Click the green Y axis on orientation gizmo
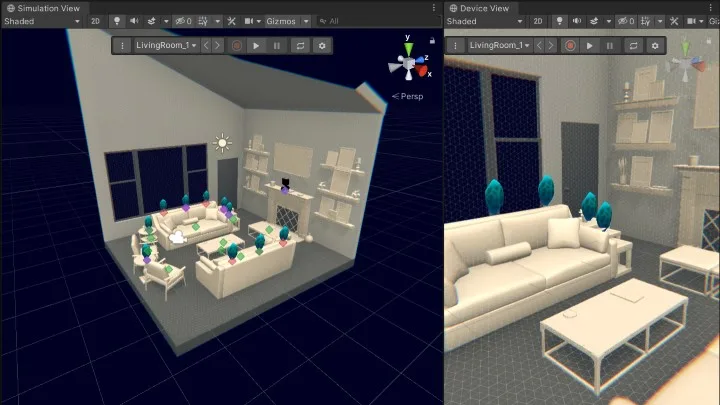 click(x=408, y=47)
